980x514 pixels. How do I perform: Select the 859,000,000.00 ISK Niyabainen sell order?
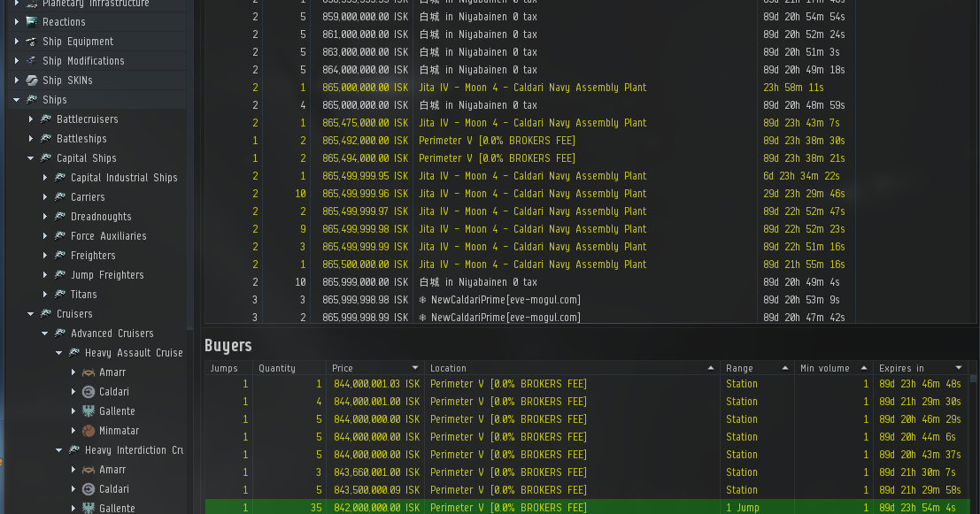529,17
